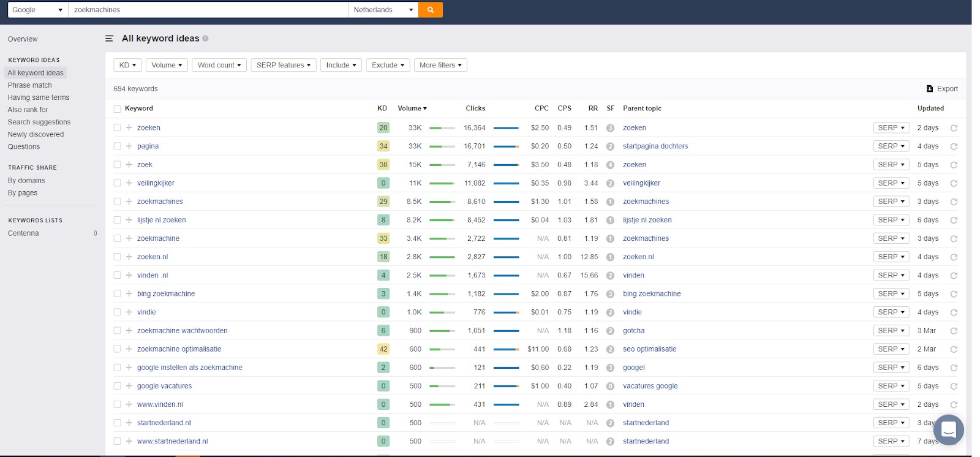Expand the SERP features filter
Screen dimensions: 980x457
[x=283, y=65]
